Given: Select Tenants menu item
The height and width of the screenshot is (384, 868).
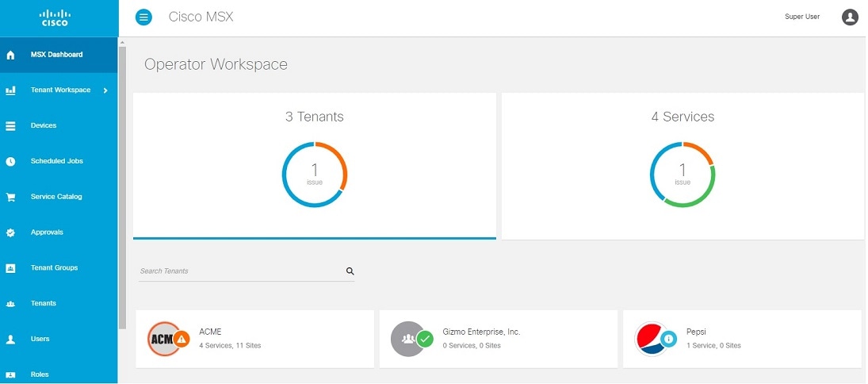Looking at the screenshot, I should 59,303.
